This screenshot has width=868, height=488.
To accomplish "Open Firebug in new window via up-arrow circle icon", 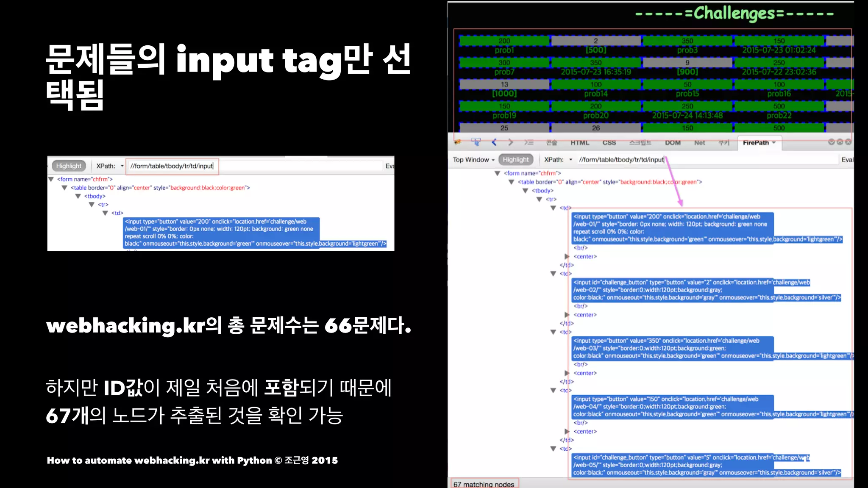I will click(x=840, y=142).
